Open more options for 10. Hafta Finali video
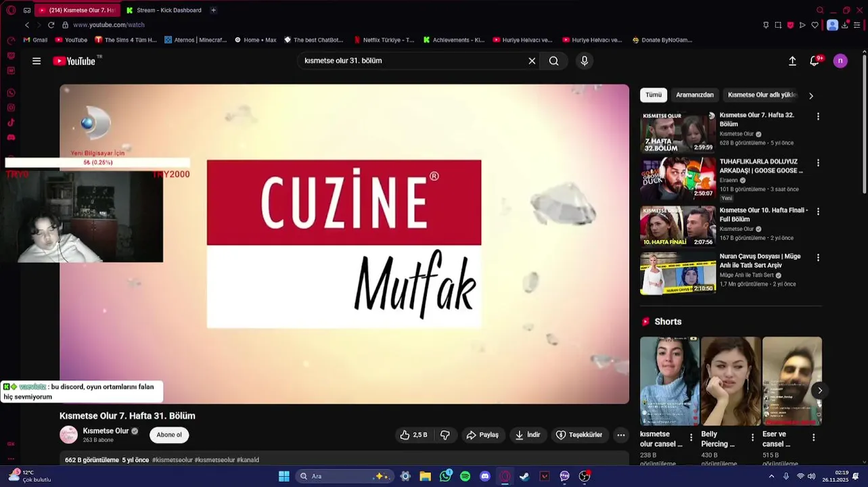The image size is (868, 487). pyautogui.click(x=818, y=211)
